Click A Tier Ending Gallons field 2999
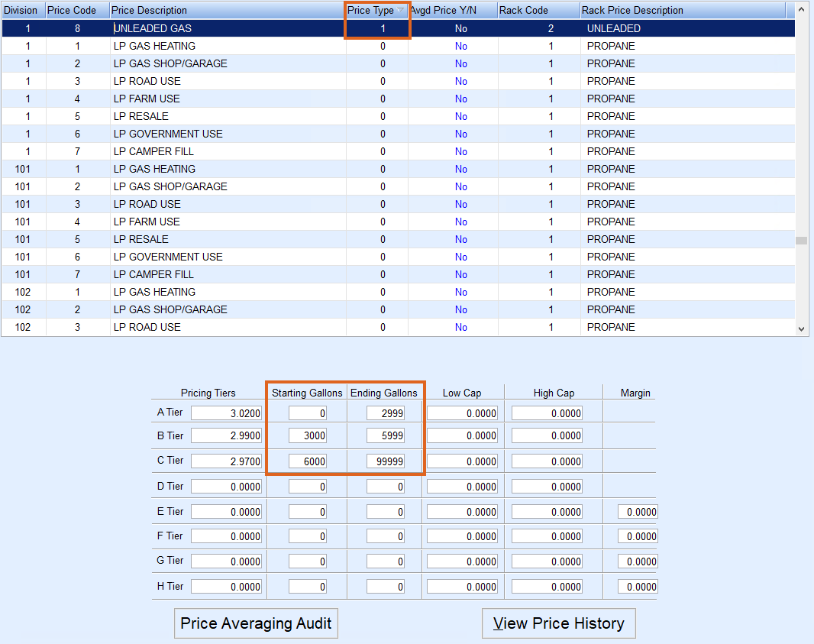814x644 pixels. tap(386, 413)
